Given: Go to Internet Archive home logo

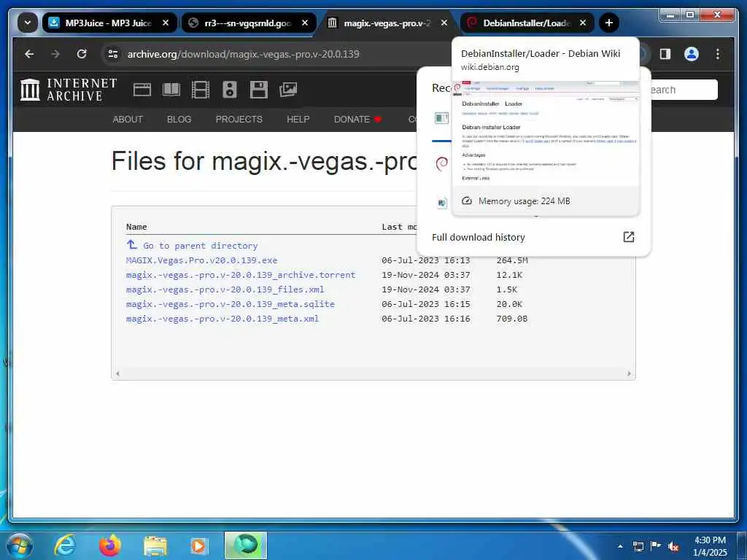Looking at the screenshot, I should click(69, 90).
